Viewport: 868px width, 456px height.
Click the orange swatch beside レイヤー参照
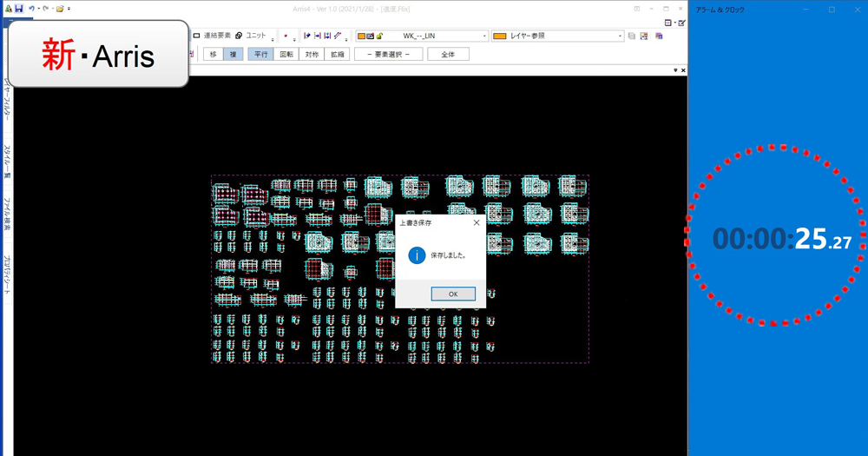500,36
